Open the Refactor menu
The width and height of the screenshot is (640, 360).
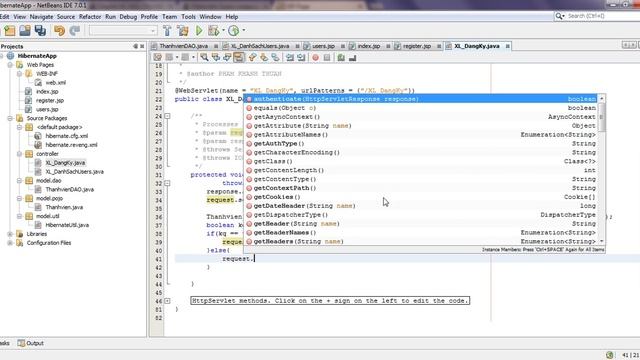(x=90, y=17)
